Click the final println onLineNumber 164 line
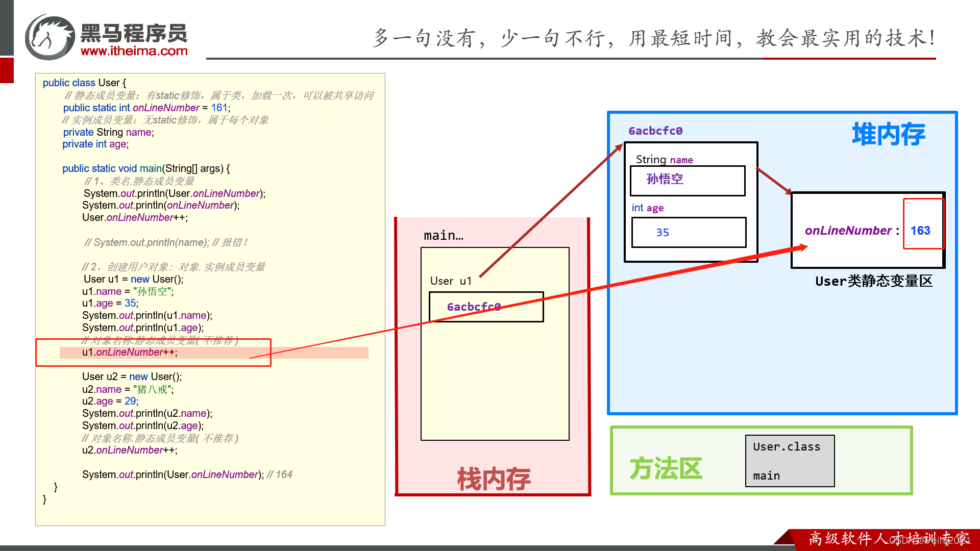The image size is (980, 551). click(x=187, y=474)
